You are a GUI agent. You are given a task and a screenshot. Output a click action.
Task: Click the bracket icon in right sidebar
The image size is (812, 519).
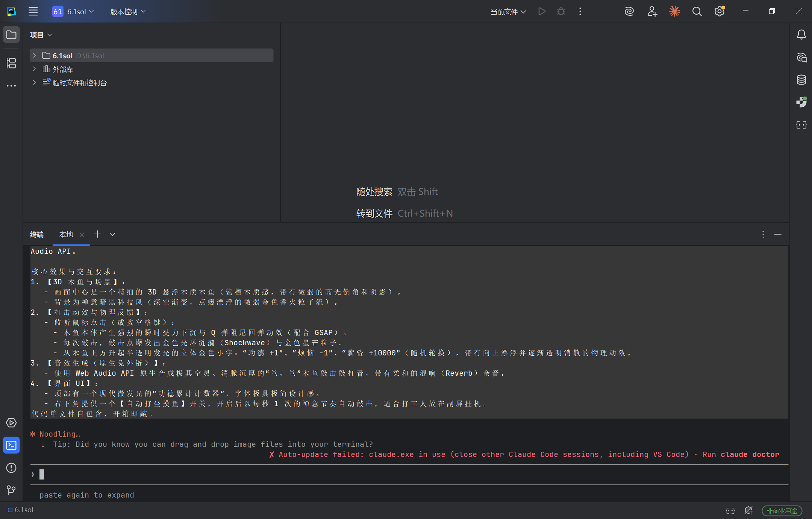point(801,125)
